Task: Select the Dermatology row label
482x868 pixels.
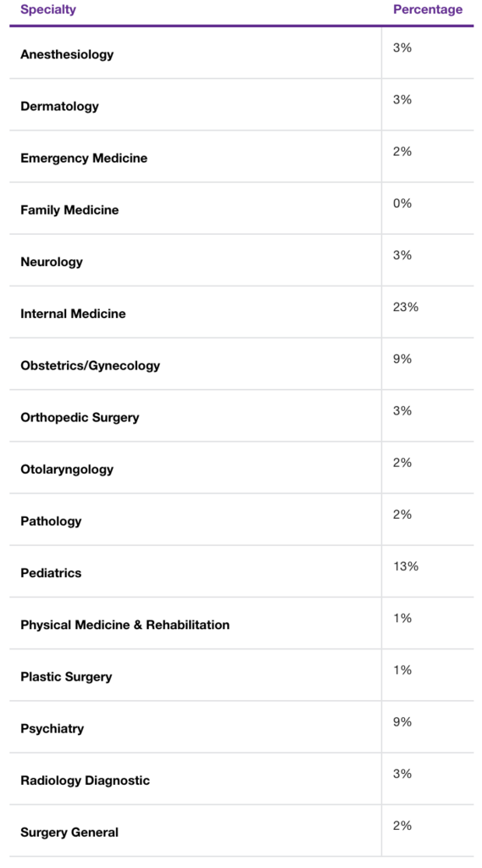Action: point(60,106)
